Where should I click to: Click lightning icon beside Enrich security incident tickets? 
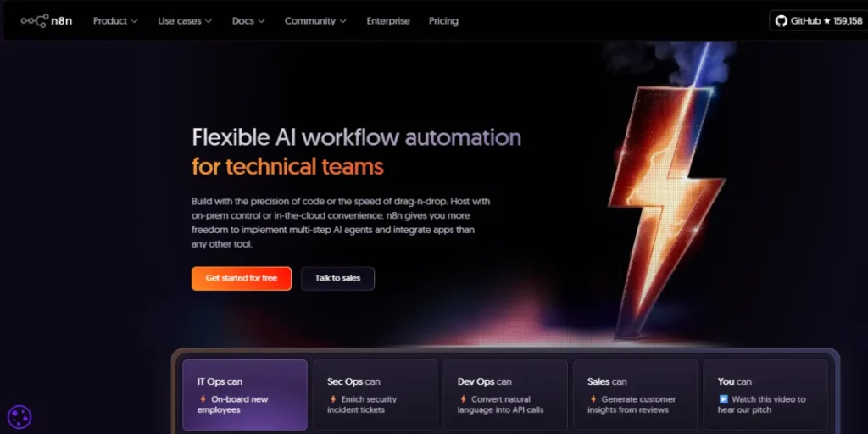tap(332, 399)
